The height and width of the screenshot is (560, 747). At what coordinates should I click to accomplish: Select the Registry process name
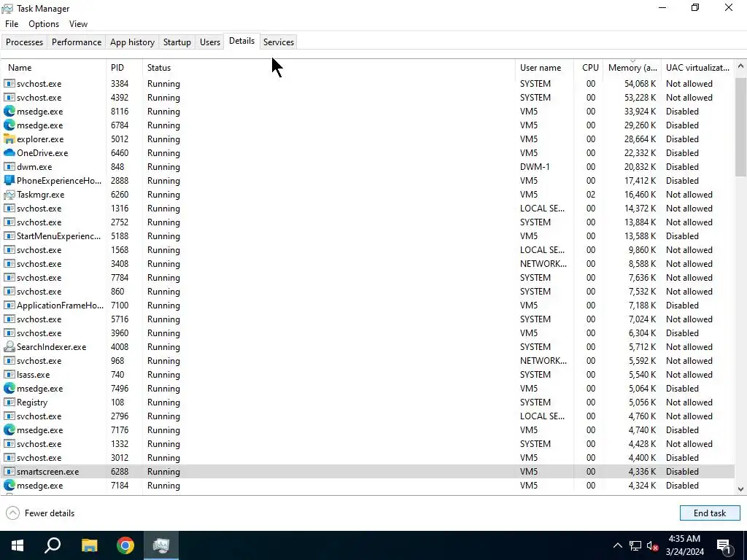32,402
